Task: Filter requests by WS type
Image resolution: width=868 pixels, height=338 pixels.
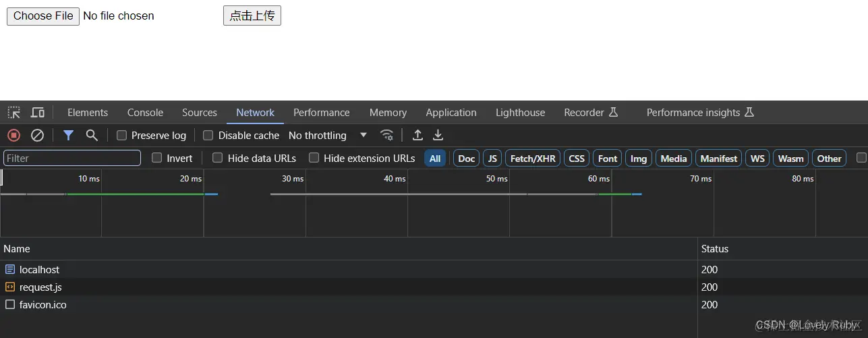Action: 758,159
